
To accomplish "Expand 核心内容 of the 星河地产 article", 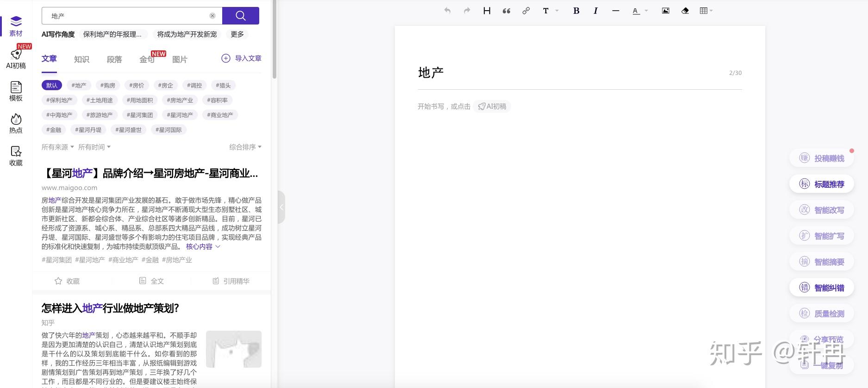I will pyautogui.click(x=203, y=246).
